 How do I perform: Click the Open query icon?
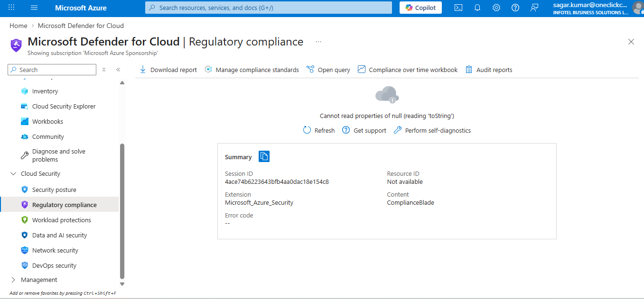[x=310, y=70]
